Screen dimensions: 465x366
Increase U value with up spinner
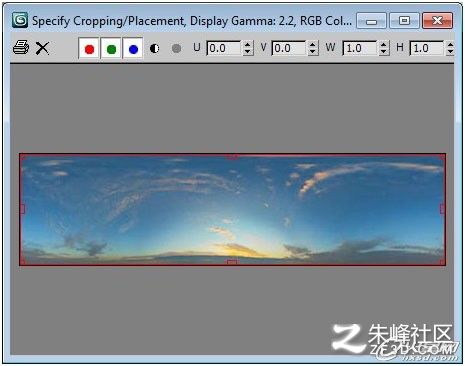click(x=247, y=45)
